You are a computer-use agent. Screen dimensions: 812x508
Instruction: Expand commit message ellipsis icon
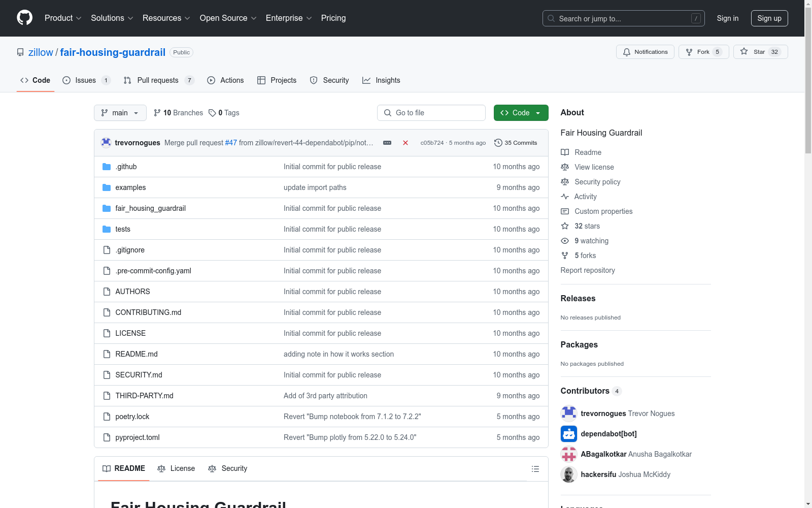click(x=387, y=143)
